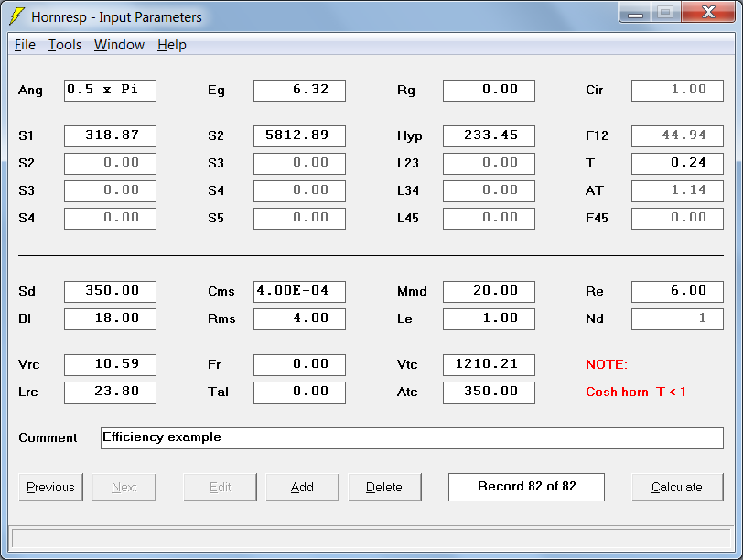Go to the Previous record
743x560 pixels.
(50, 487)
